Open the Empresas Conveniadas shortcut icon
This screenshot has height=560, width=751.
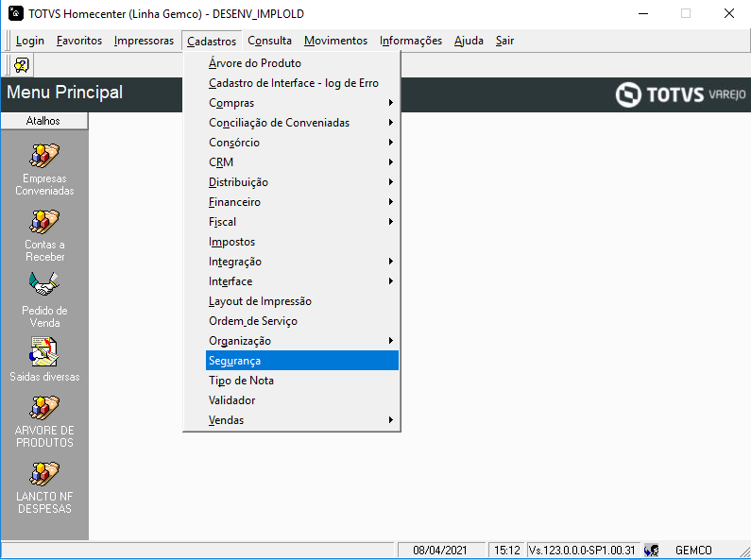pyautogui.click(x=44, y=156)
